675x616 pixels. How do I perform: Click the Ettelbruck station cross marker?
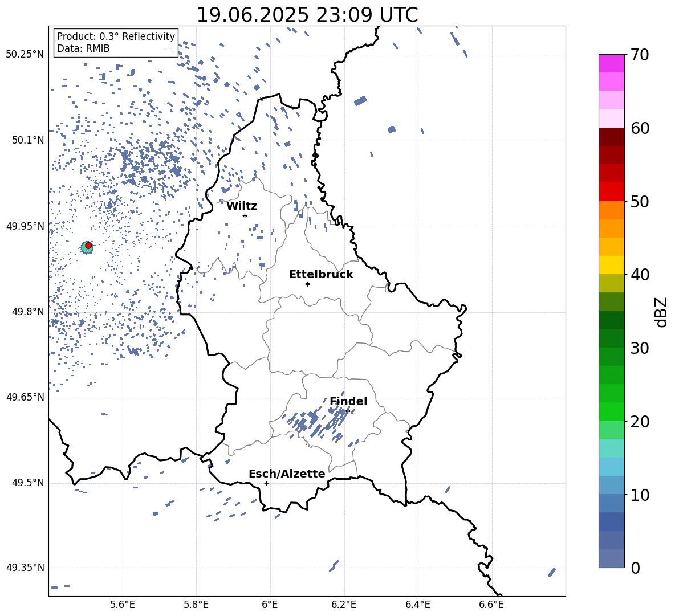pos(307,284)
